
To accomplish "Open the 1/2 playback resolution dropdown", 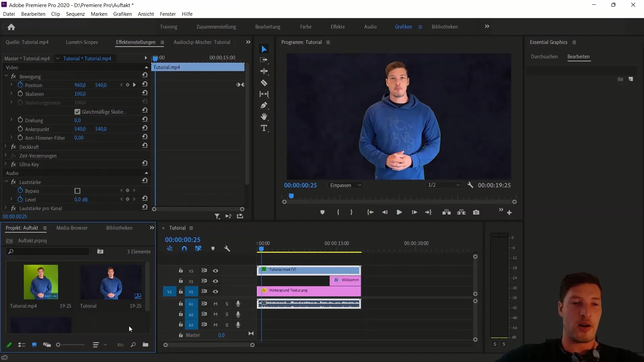I will [443, 185].
